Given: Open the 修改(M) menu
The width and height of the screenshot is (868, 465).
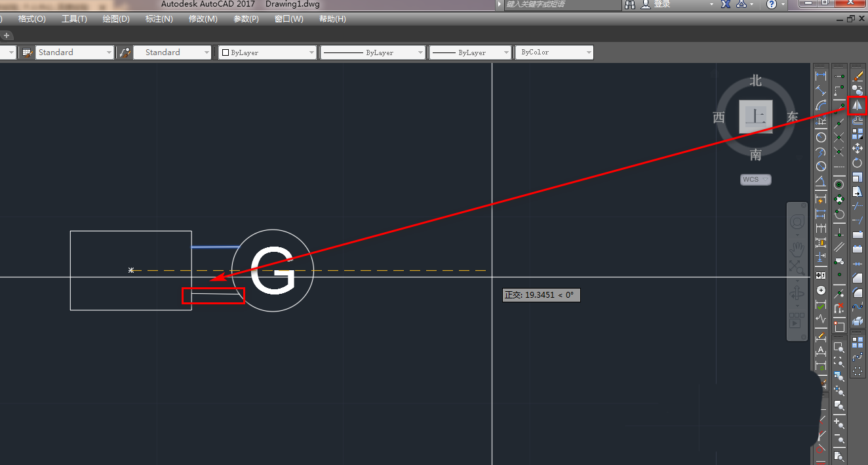Looking at the screenshot, I should pos(203,19).
